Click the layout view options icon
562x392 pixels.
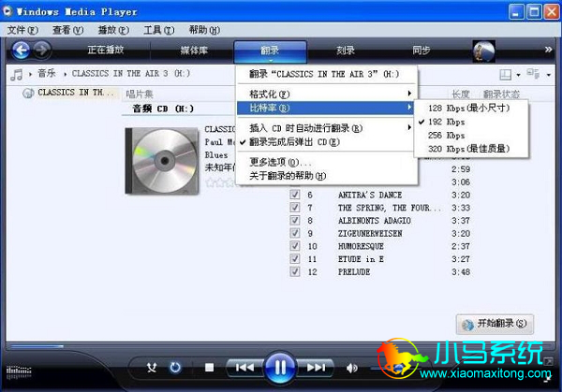[x=506, y=75]
